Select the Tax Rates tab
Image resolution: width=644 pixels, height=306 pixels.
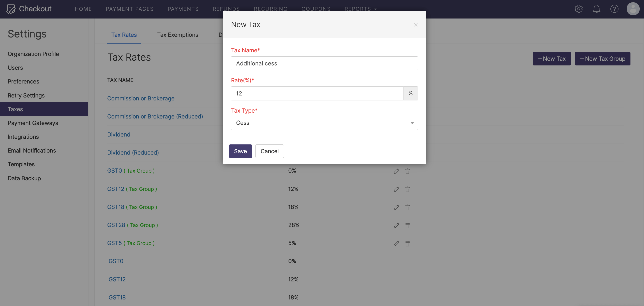point(124,35)
